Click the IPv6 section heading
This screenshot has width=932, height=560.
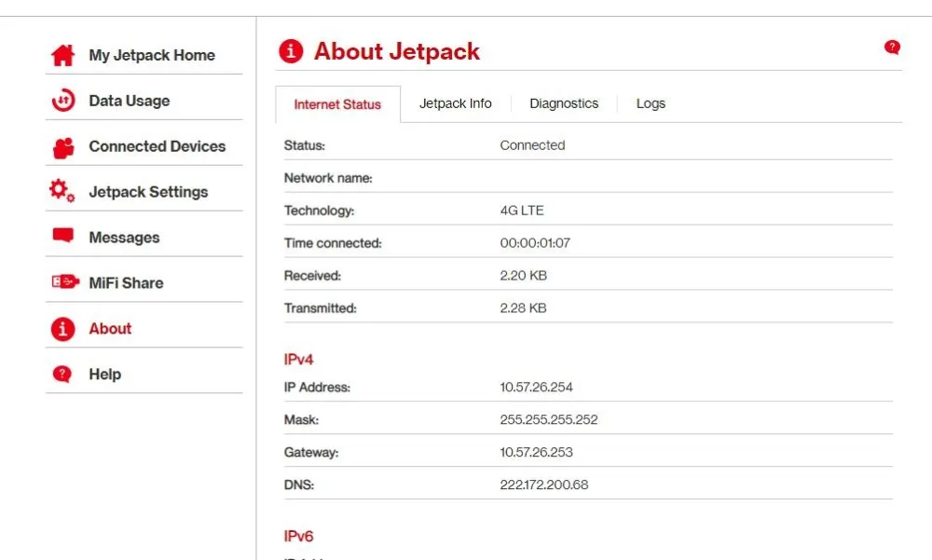pos(298,536)
